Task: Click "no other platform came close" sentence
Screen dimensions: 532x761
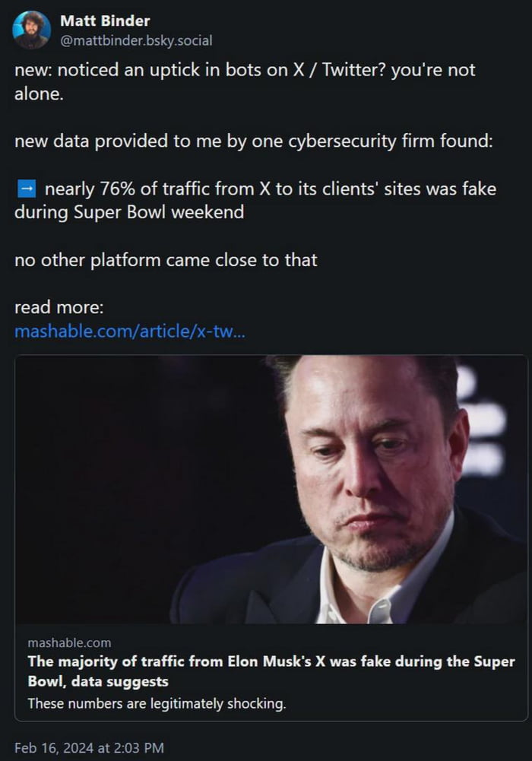Action: pos(166,260)
